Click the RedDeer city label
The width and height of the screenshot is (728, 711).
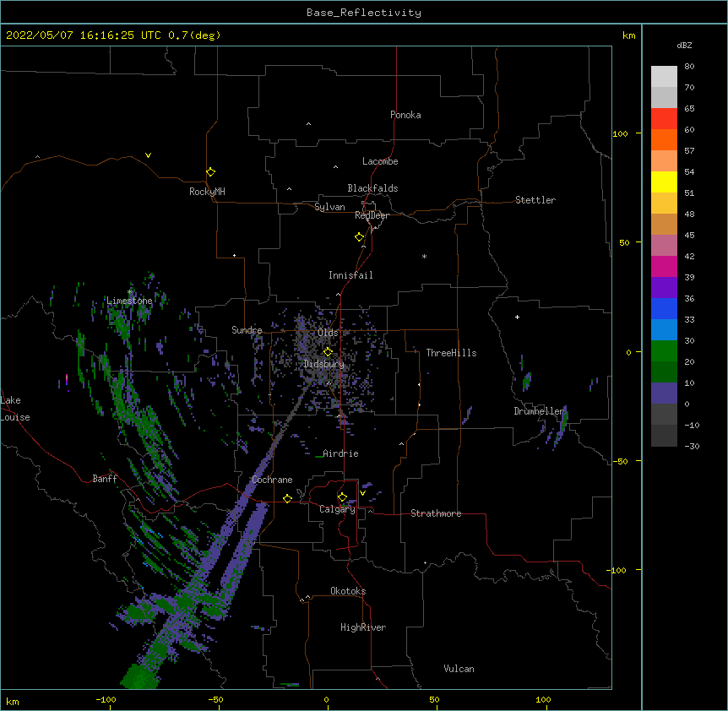(372, 215)
